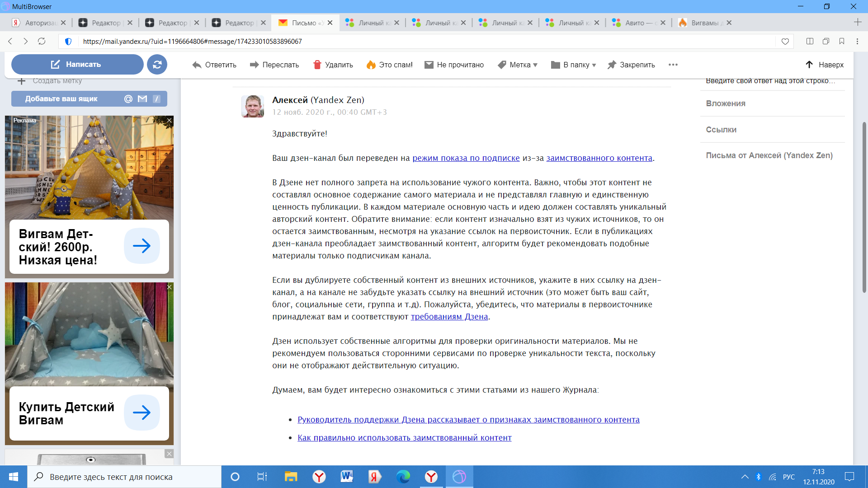Switch to first Личный кабинет tab

pos(371,23)
